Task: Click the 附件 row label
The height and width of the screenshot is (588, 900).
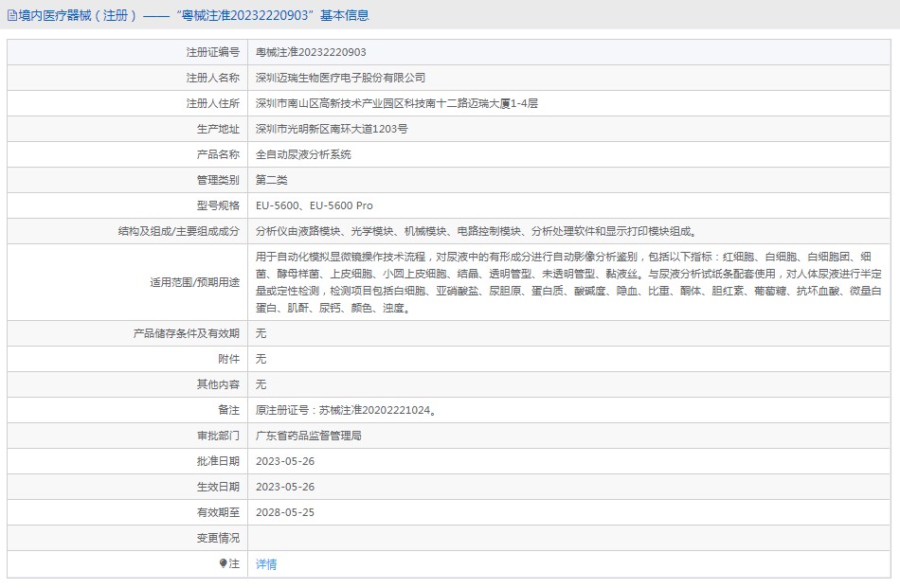Action: point(228,359)
